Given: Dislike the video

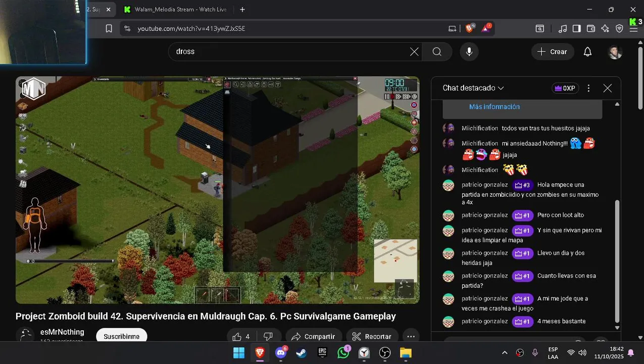Looking at the screenshot, I should [x=268, y=336].
